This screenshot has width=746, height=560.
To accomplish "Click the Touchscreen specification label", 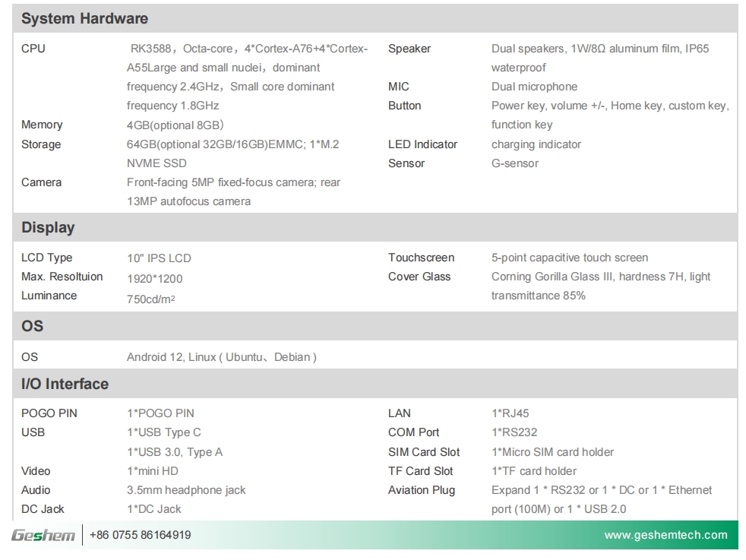I will pyautogui.click(x=422, y=258).
